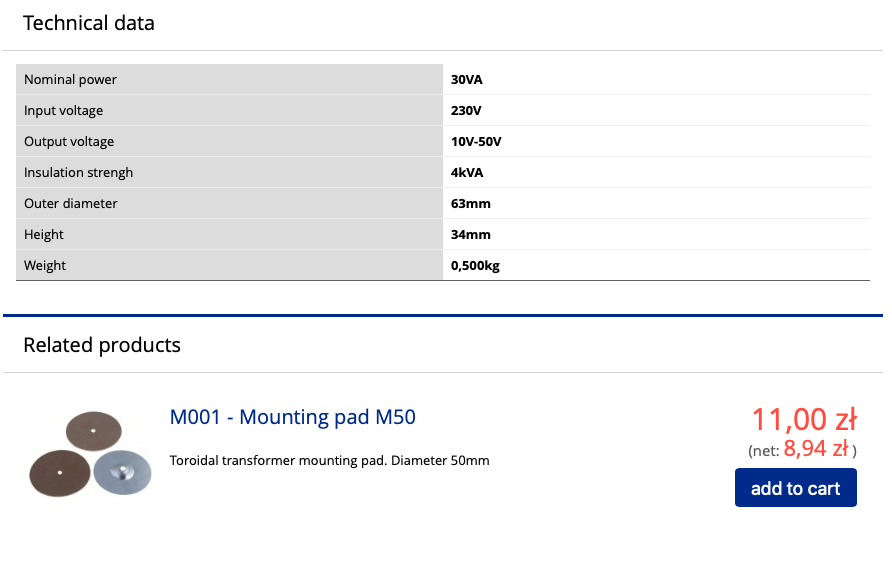Select the Input voltage row label
Image resolution: width=892 pixels, height=582 pixels.
pos(229,110)
